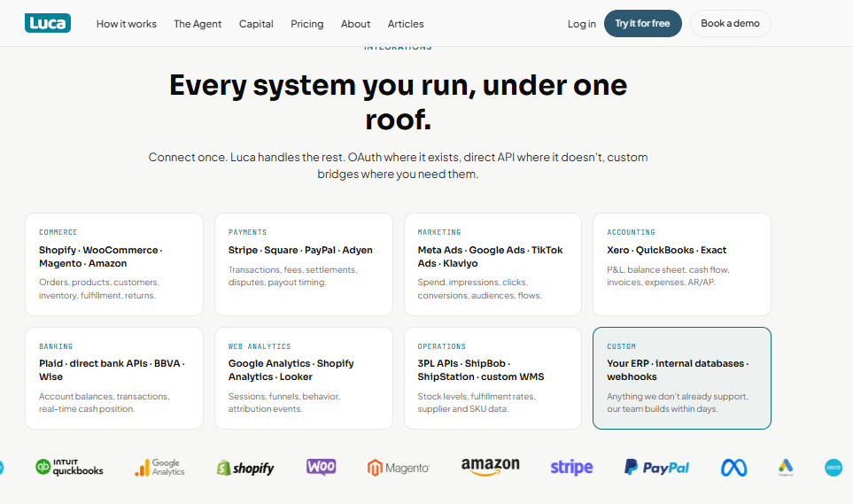The width and height of the screenshot is (853, 504).
Task: Open Pricing page
Action: point(306,24)
